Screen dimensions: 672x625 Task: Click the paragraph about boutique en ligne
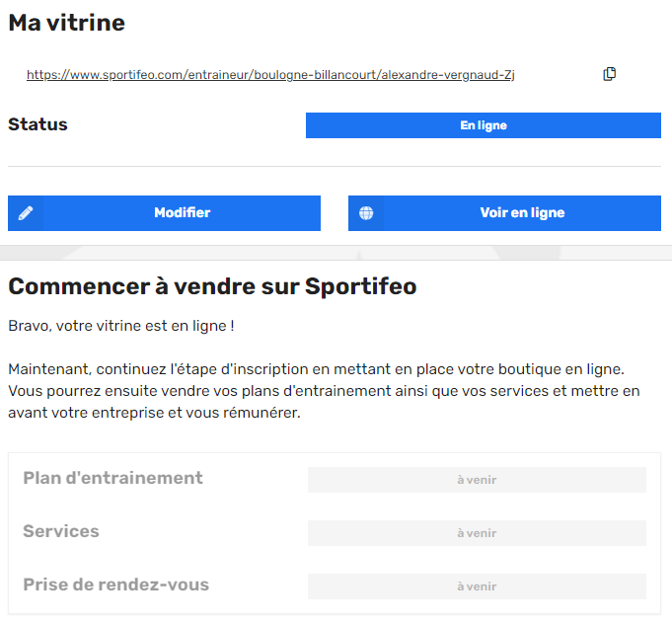(324, 391)
